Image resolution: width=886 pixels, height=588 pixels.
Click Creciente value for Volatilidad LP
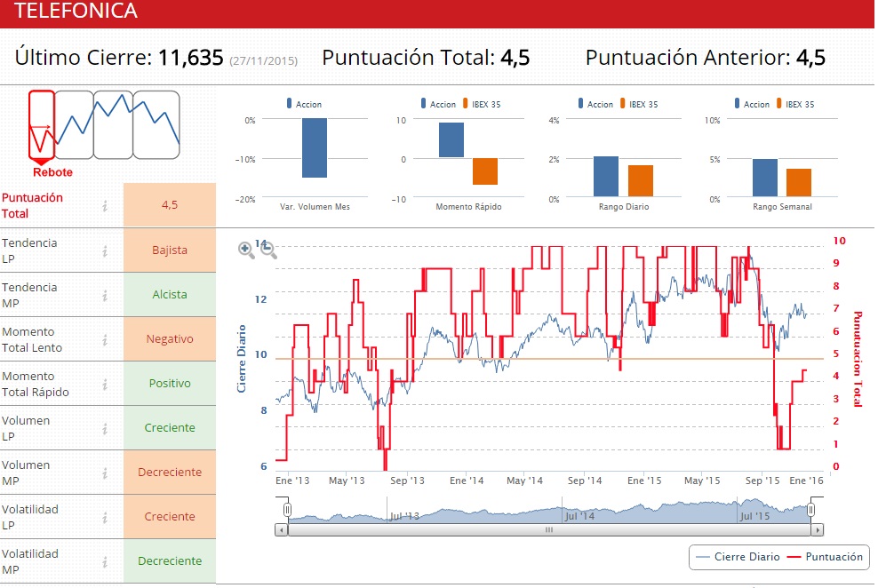170,517
